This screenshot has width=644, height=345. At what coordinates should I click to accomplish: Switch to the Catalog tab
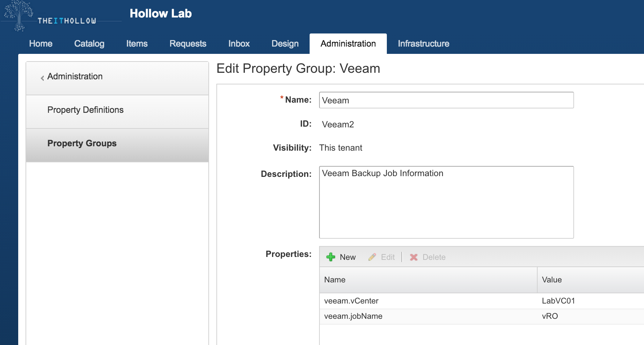pos(89,44)
